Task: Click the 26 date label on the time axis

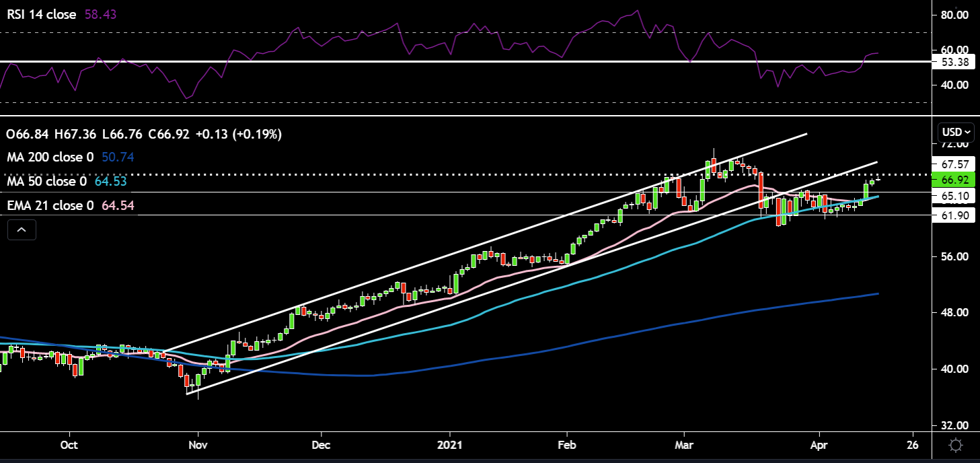Action: (x=913, y=446)
